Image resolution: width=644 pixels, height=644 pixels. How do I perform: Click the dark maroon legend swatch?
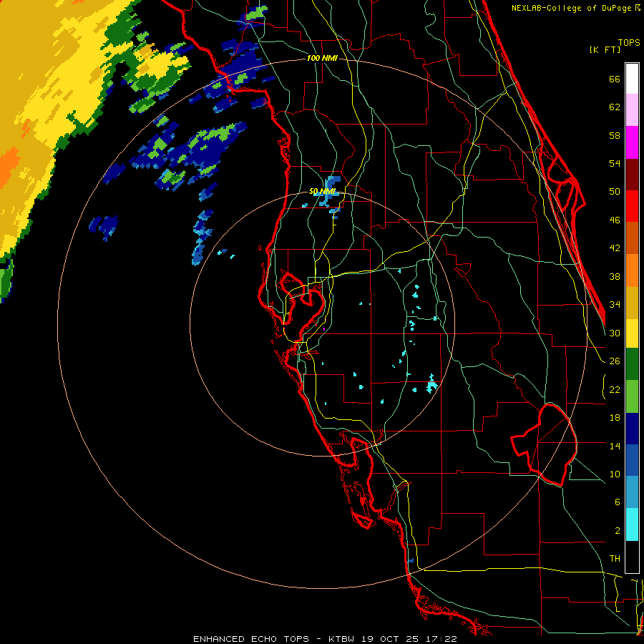(x=632, y=175)
